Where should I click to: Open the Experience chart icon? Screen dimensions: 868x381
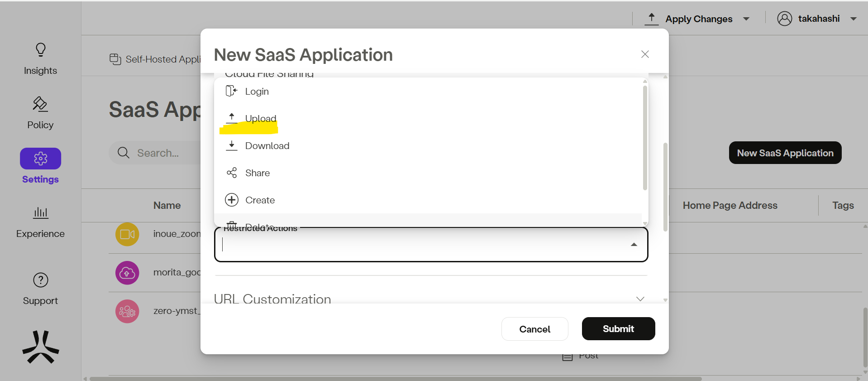coord(40,212)
